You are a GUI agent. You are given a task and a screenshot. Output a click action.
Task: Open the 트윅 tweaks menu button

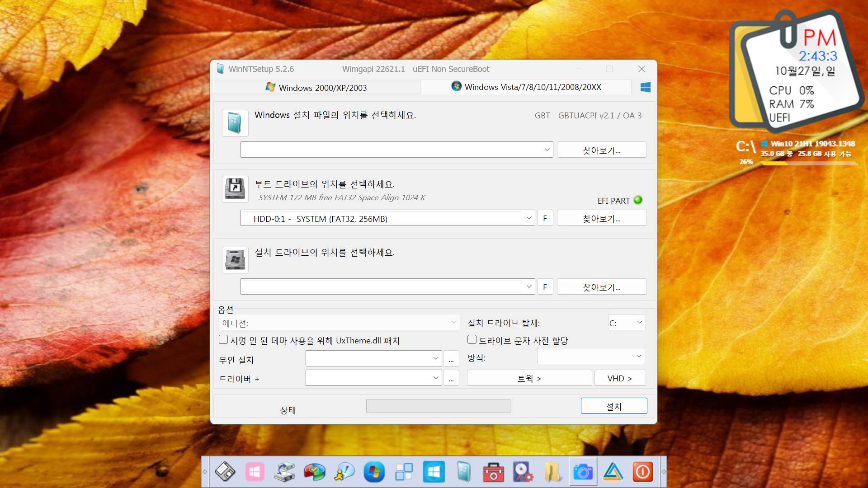pos(529,378)
